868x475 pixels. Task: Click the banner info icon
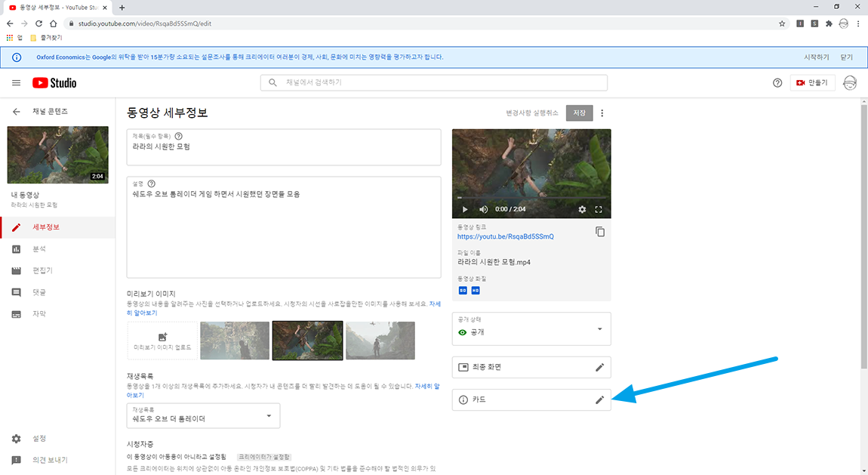(17, 57)
